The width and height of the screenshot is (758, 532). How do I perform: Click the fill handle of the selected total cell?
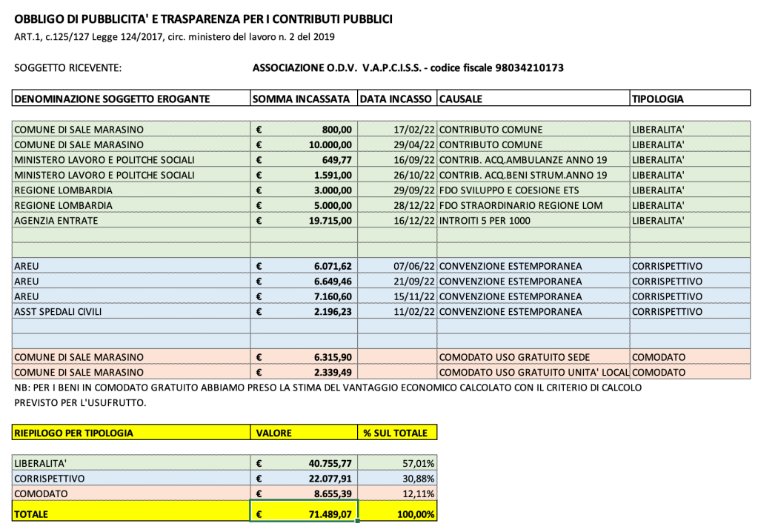(358, 522)
